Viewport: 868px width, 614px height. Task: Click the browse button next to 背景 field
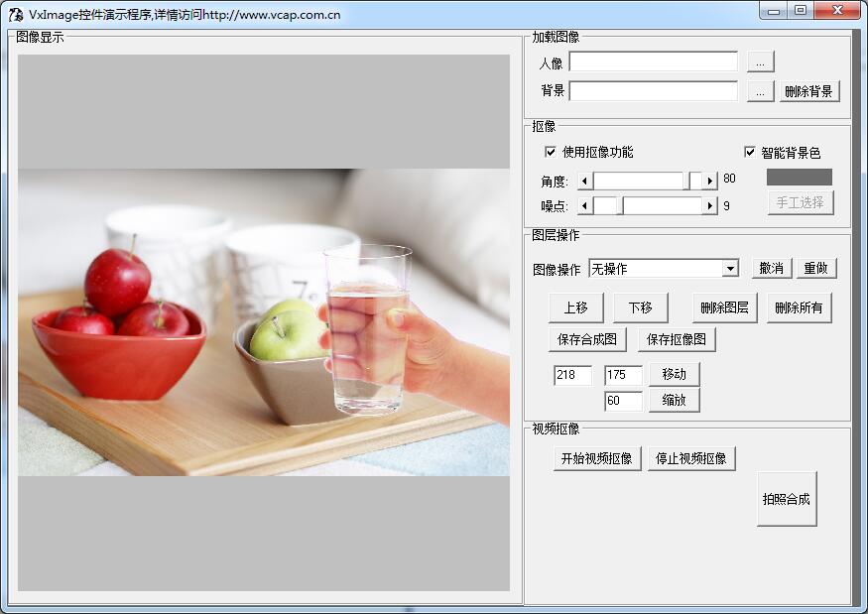pyautogui.click(x=760, y=90)
